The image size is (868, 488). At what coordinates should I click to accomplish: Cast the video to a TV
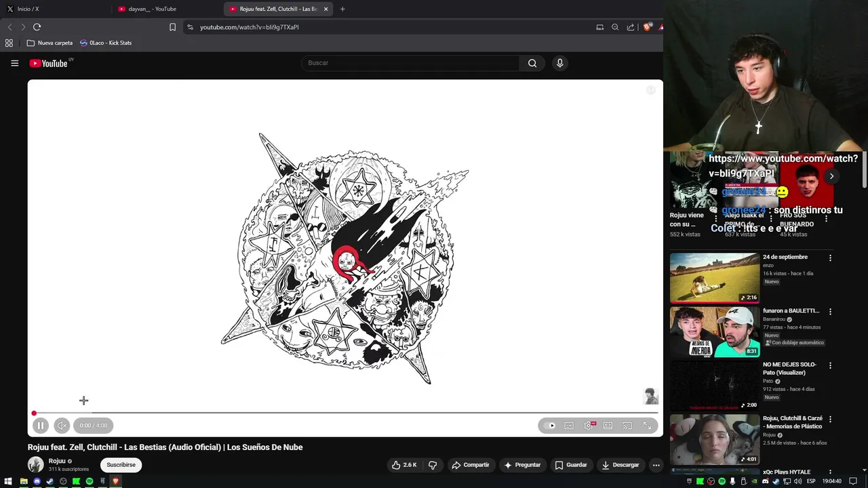click(627, 426)
